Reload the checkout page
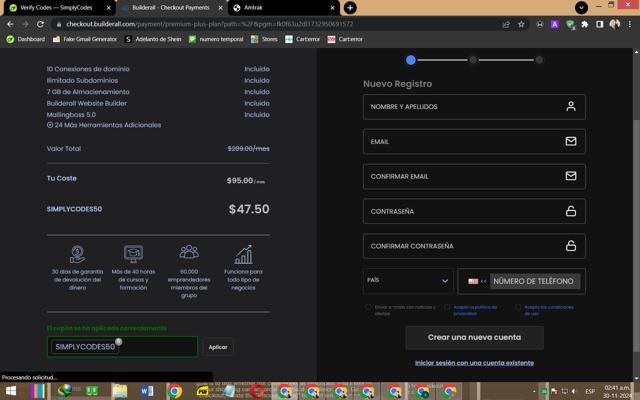Screen dimensions: 640x400 tap(40, 24)
